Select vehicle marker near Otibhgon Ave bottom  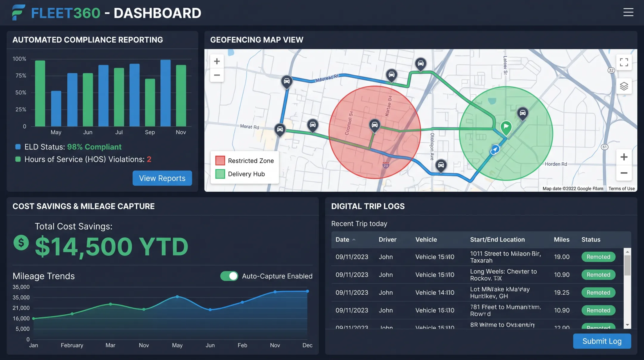(441, 166)
